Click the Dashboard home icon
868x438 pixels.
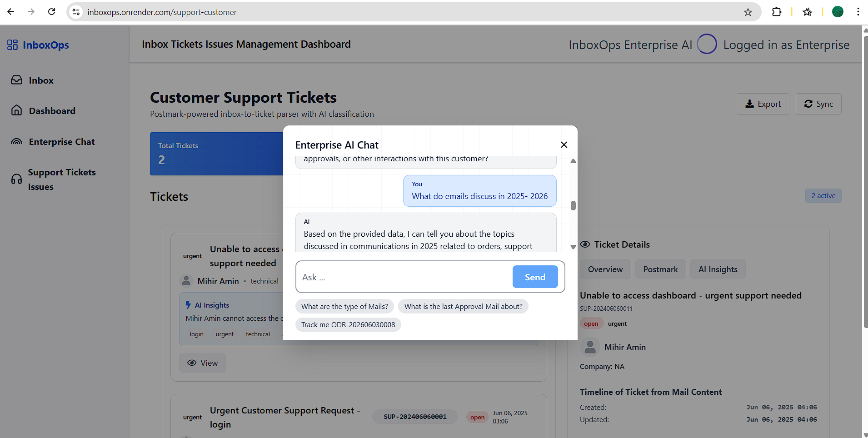click(17, 110)
